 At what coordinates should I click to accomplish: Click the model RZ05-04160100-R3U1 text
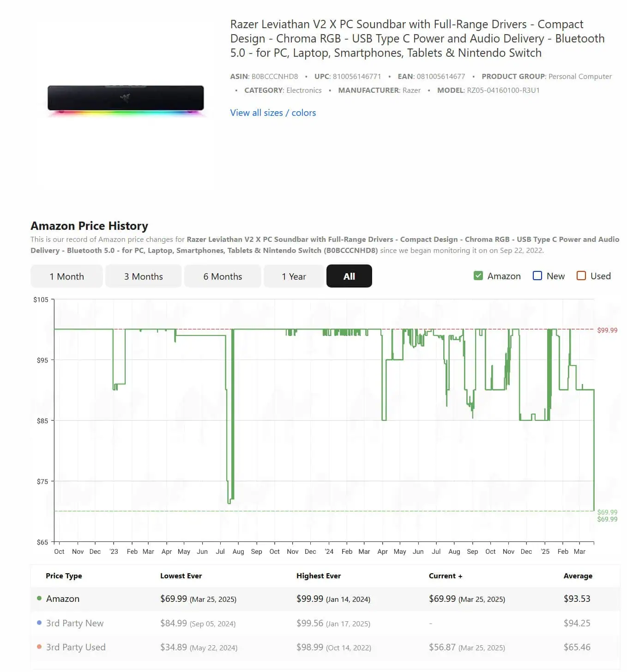click(503, 90)
